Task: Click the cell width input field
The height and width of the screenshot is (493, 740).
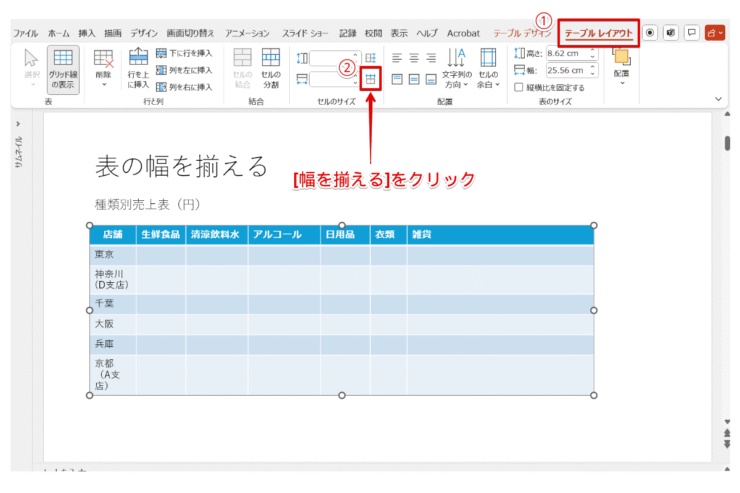Action: pyautogui.click(x=332, y=79)
